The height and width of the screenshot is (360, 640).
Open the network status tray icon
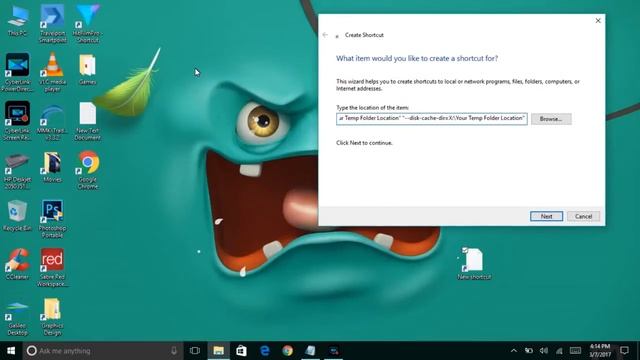559,351
